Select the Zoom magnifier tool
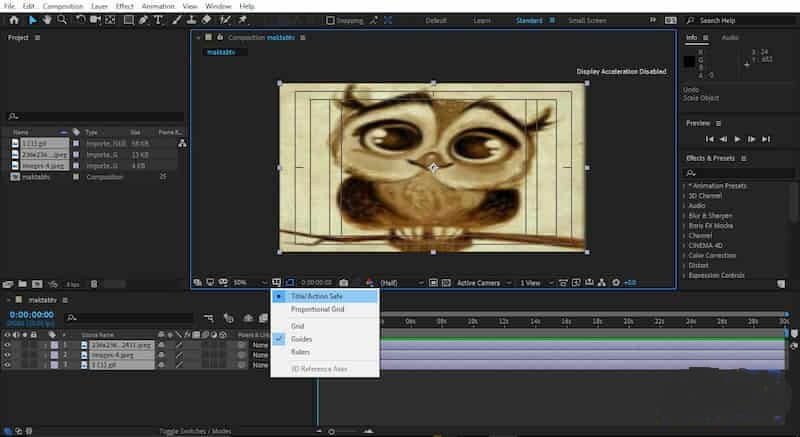The width and height of the screenshot is (800, 437). (x=62, y=19)
